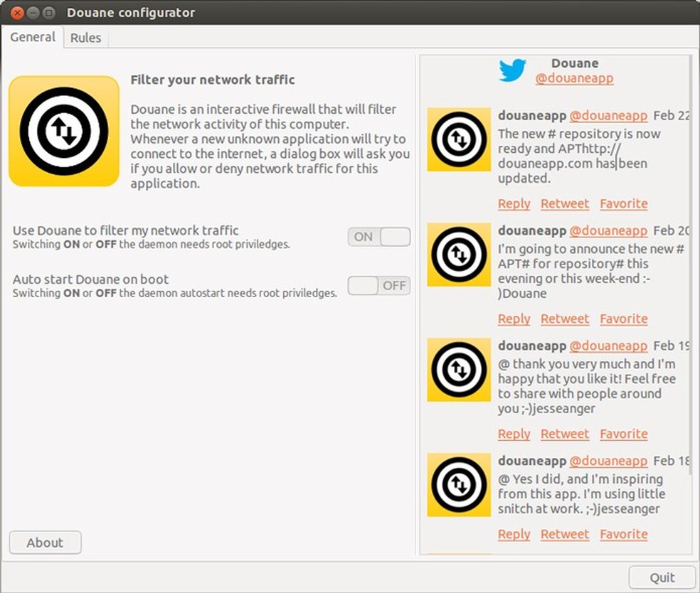The height and width of the screenshot is (593, 700).
Task: Quit the Douane configurator
Action: click(x=662, y=578)
